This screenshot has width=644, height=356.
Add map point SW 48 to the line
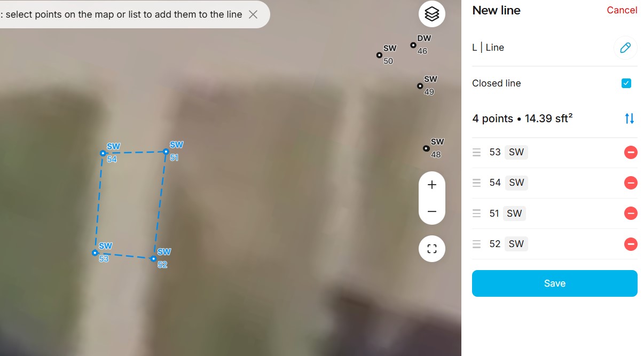426,148
